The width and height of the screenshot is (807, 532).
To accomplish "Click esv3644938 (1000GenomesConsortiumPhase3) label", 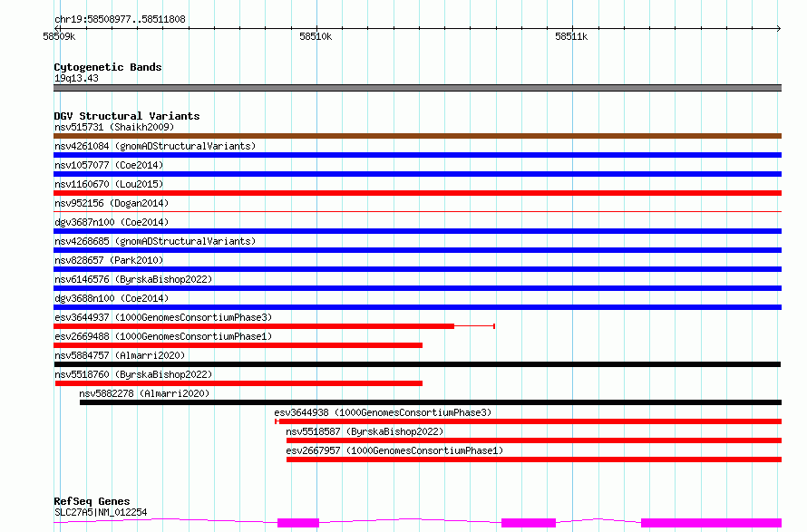I will coord(383,412).
